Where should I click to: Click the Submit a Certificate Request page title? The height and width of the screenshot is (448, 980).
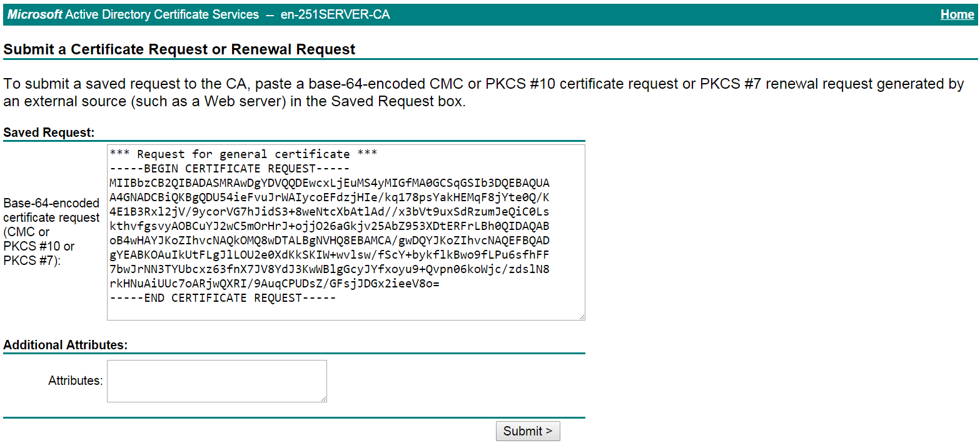(179, 49)
